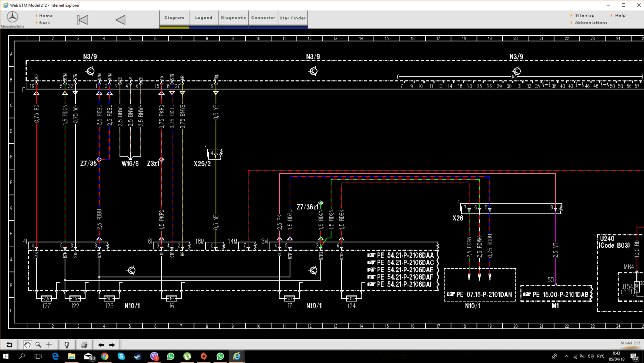644x363 pixels.
Task: Click fuse label f6
Action: click(171, 306)
